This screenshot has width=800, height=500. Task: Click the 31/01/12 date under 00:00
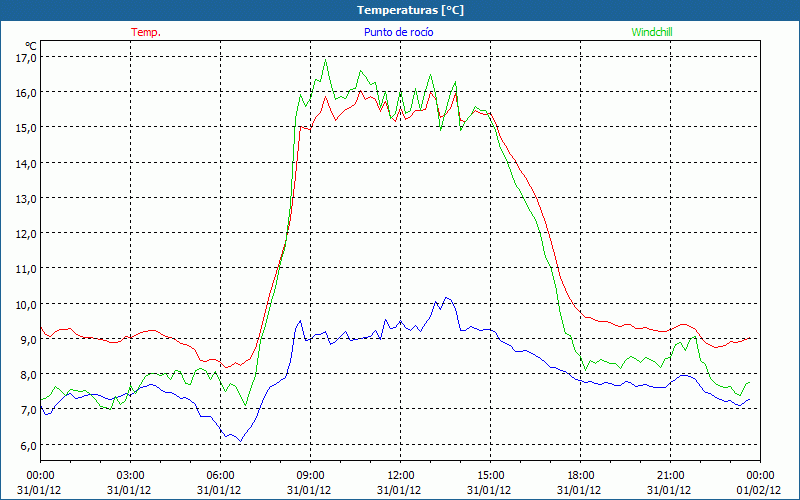39,490
